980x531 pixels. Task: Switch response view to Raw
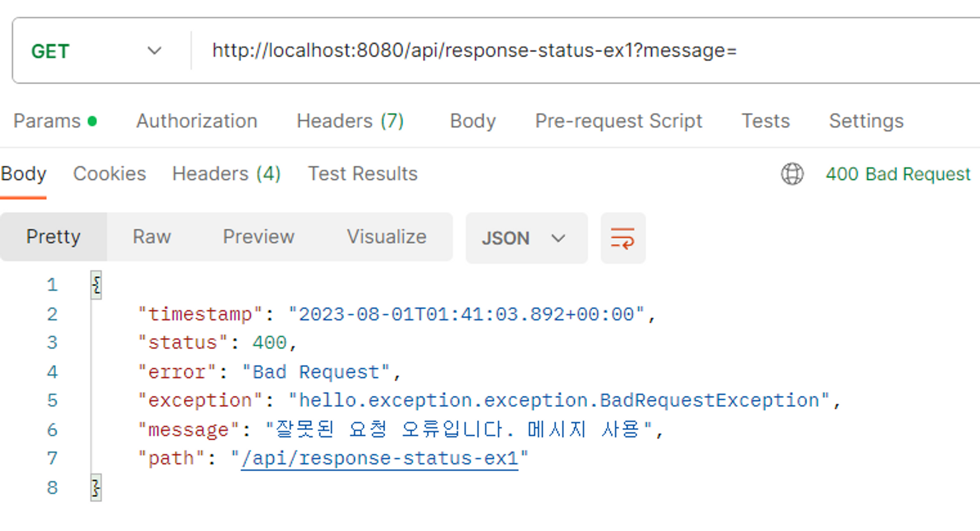pyautogui.click(x=152, y=237)
